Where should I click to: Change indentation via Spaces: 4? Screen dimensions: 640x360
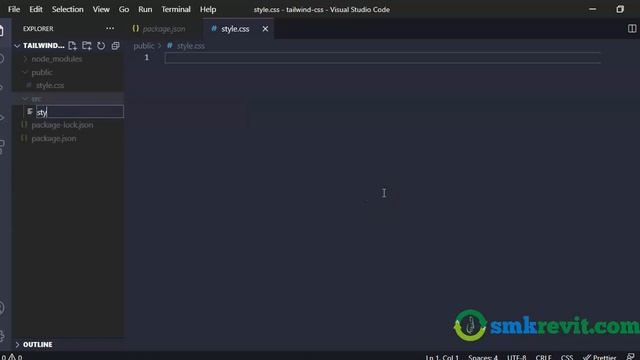click(483, 357)
